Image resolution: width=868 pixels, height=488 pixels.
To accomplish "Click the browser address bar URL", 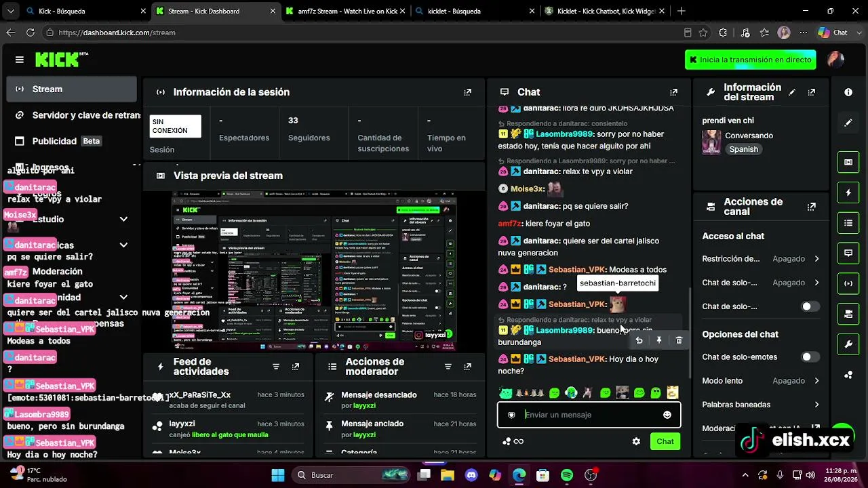I will (117, 33).
